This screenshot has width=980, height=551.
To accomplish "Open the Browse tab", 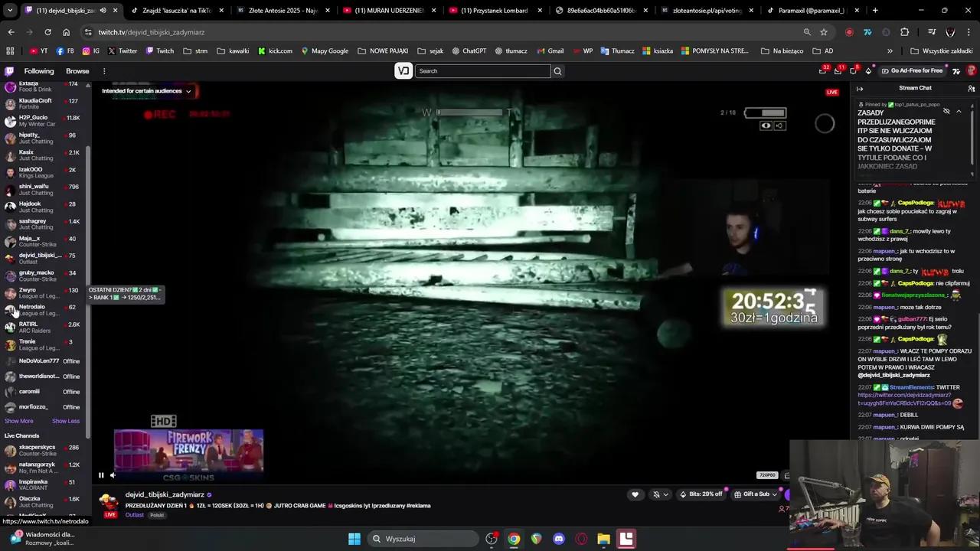I will pos(77,71).
